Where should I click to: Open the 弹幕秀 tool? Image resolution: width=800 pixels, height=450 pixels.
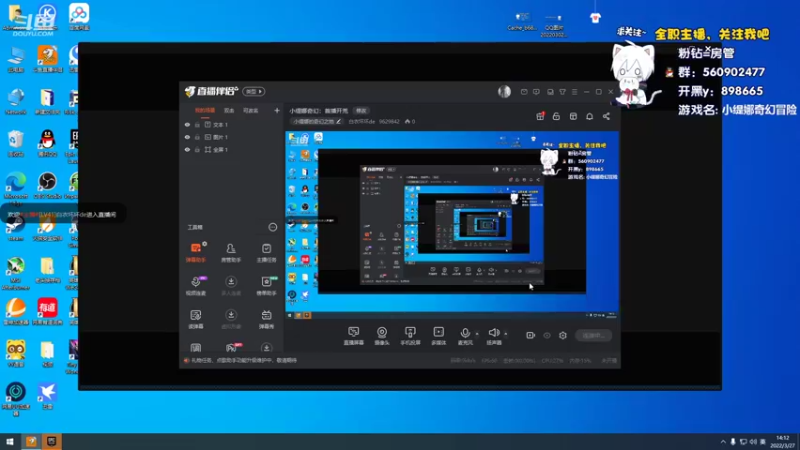[x=266, y=319]
